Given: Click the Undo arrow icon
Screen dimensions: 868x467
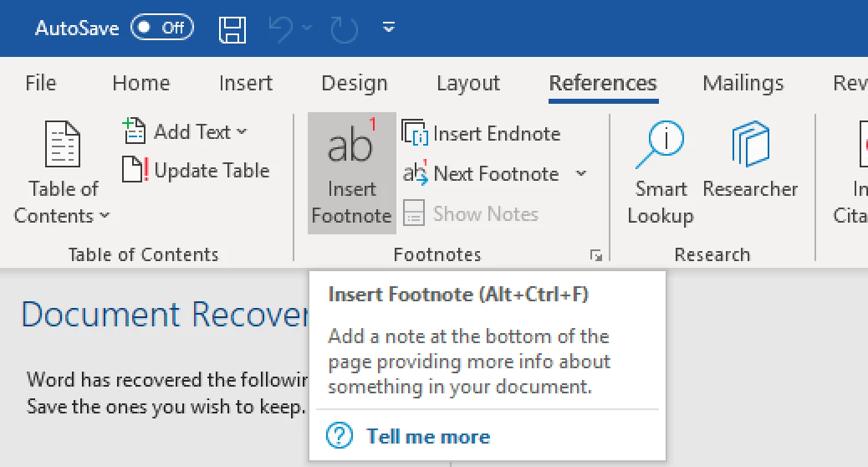Looking at the screenshot, I should coord(280,28).
